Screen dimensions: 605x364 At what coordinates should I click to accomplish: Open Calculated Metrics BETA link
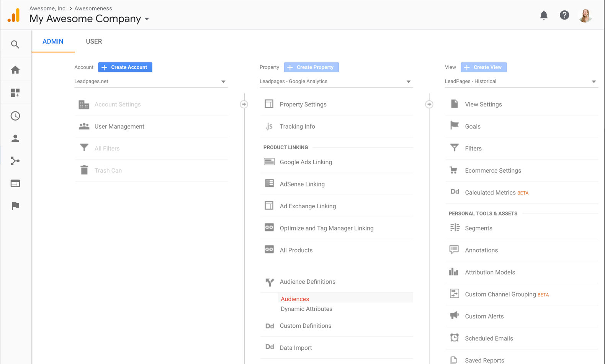[x=497, y=193]
